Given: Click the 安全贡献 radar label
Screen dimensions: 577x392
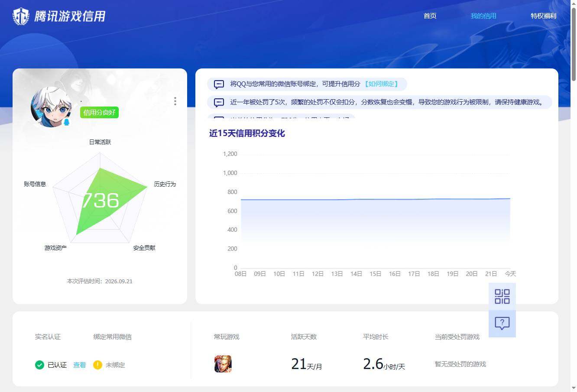Looking at the screenshot, I should tap(144, 248).
